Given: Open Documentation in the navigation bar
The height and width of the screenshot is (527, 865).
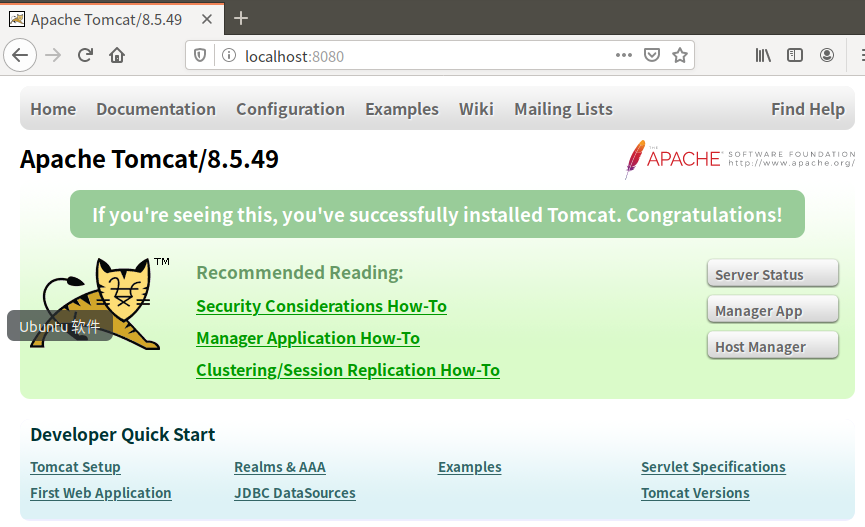Looking at the screenshot, I should pyautogui.click(x=156, y=109).
